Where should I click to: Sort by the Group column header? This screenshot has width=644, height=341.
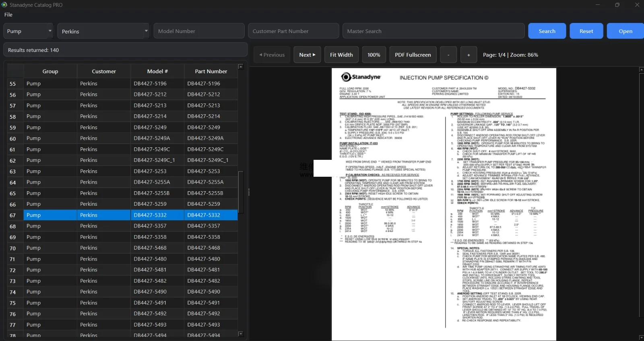50,71
